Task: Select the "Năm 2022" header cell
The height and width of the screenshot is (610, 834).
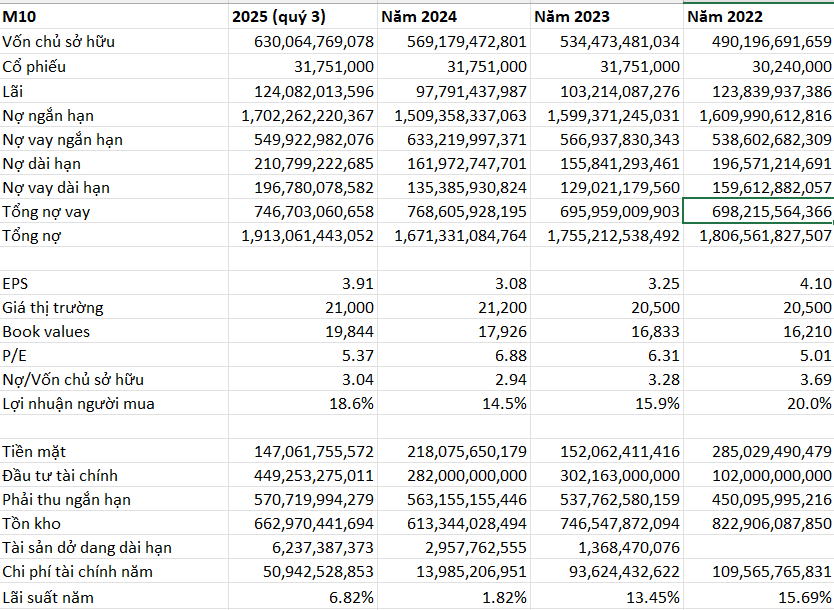Action: 758,17
